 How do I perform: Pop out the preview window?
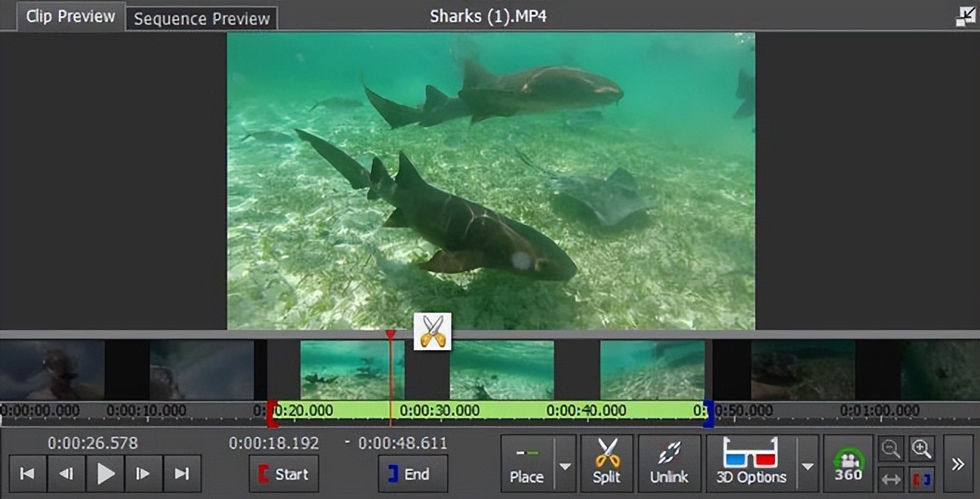click(x=965, y=16)
